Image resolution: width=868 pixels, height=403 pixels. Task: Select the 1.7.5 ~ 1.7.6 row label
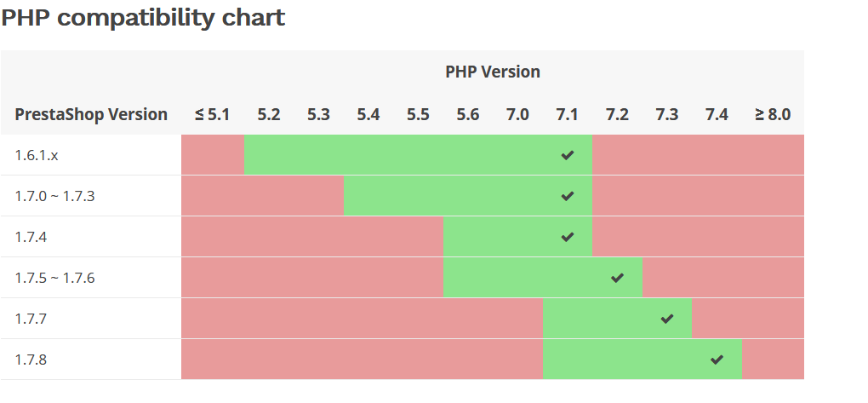pyautogui.click(x=55, y=278)
